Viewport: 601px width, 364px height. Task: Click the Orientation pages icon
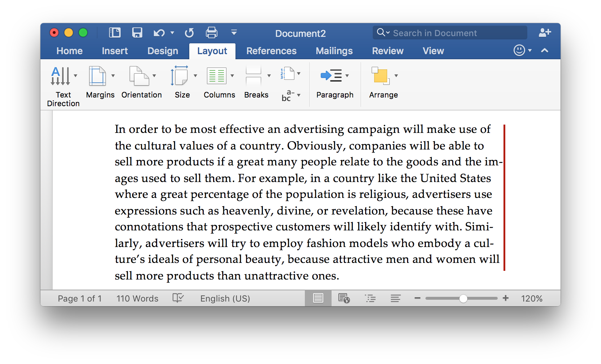click(x=139, y=76)
